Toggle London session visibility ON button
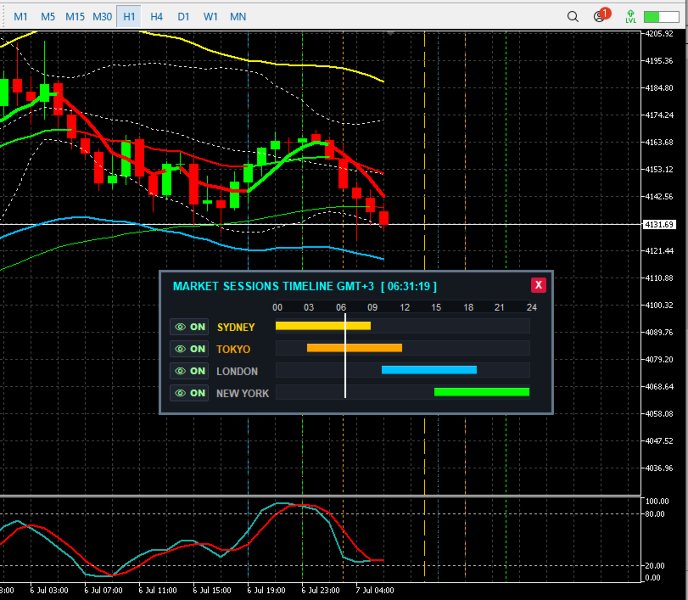 pyautogui.click(x=190, y=371)
